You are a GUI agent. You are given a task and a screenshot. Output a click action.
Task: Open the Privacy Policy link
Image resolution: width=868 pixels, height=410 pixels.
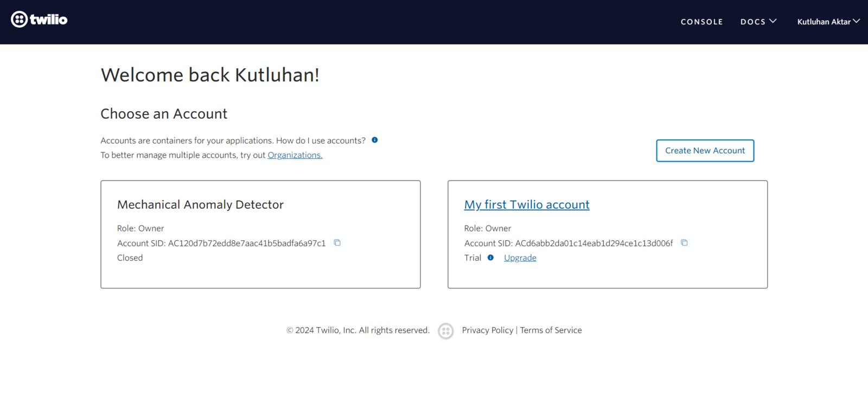pos(487,330)
